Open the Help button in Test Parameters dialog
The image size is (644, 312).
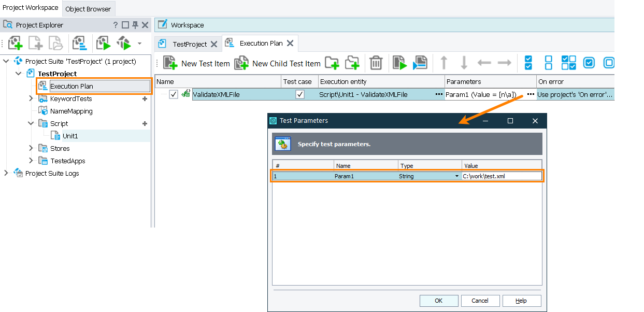[x=521, y=301]
